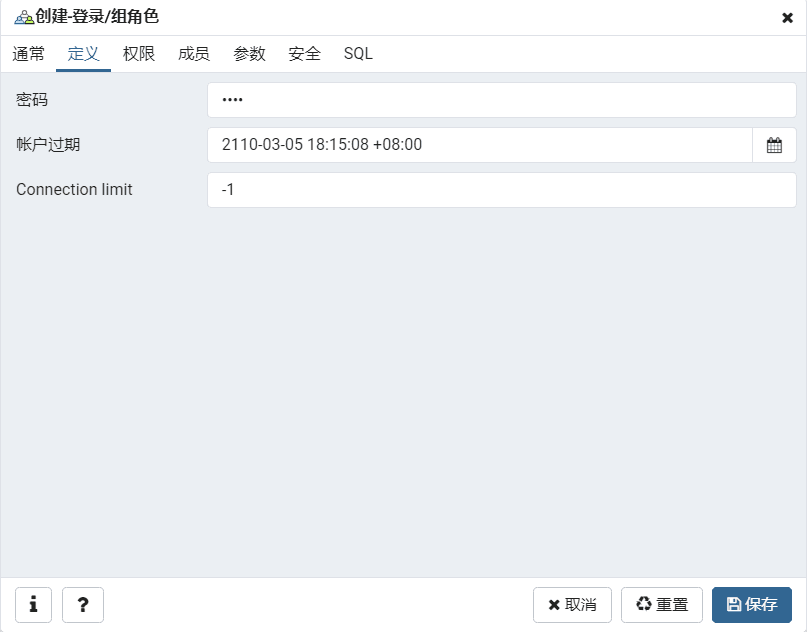Click the login/group role icon in the title bar
The width and height of the screenshot is (807, 632).
click(24, 18)
